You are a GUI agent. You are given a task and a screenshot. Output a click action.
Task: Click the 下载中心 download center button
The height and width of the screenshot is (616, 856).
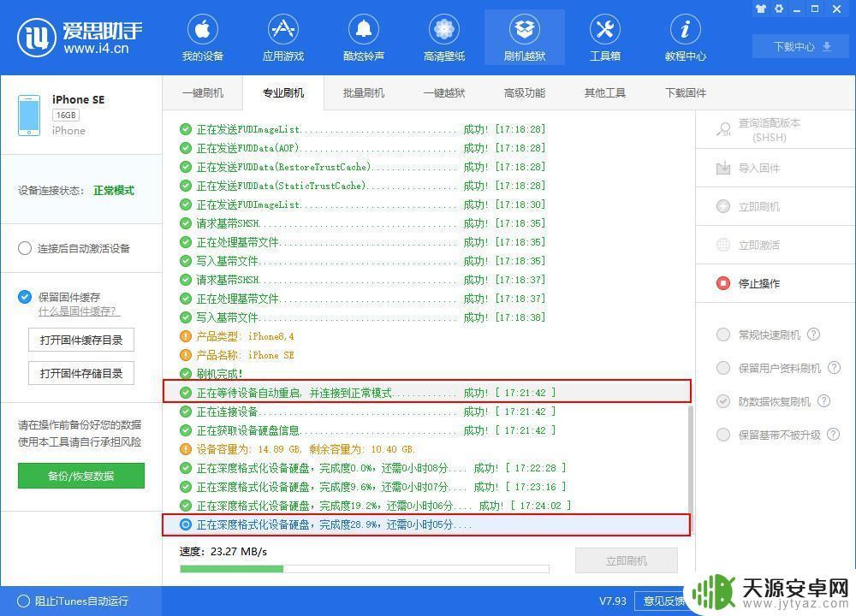click(x=802, y=46)
